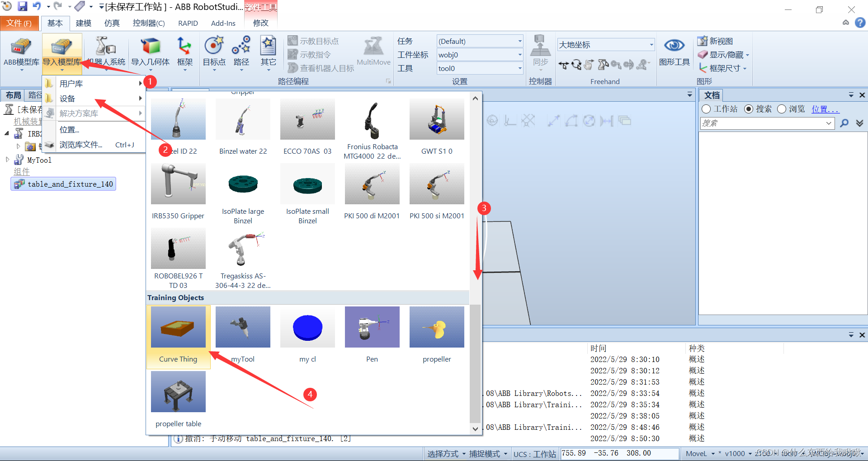Viewport: 868px width, 461px height.
Task: Click the 浏览库文件... menu entry
Action: coord(94,145)
